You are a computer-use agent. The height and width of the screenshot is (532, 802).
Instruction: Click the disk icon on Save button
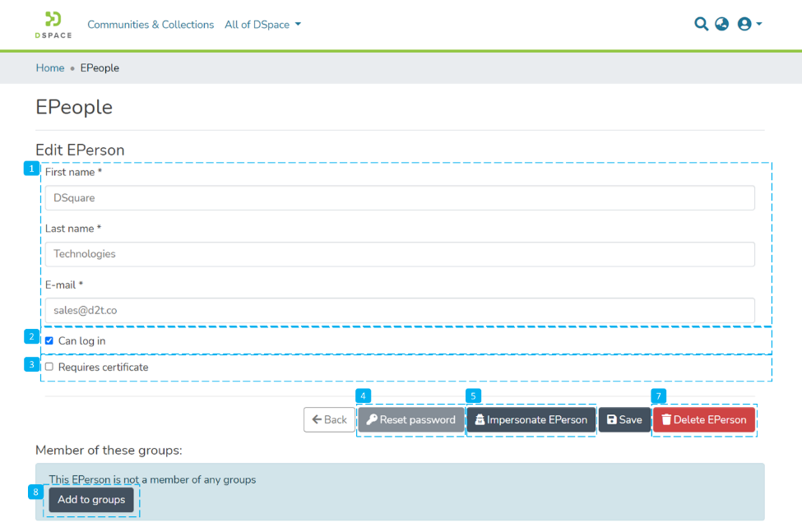[x=610, y=419]
